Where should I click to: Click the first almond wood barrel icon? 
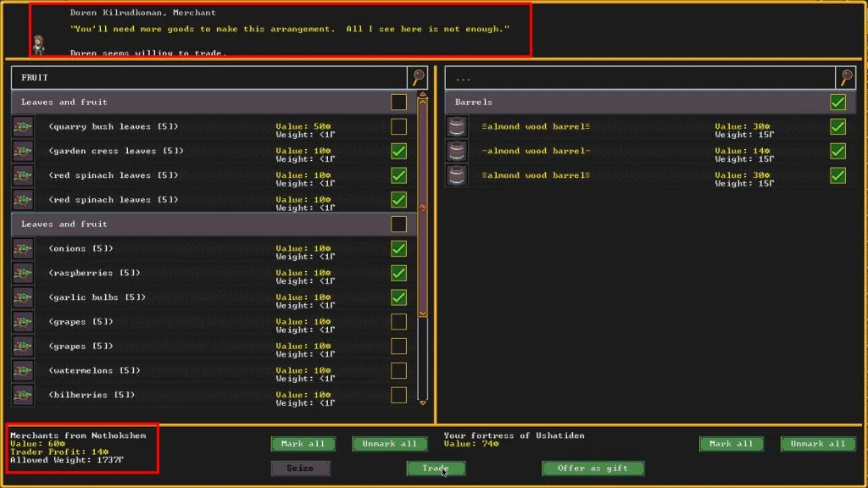pos(456,127)
